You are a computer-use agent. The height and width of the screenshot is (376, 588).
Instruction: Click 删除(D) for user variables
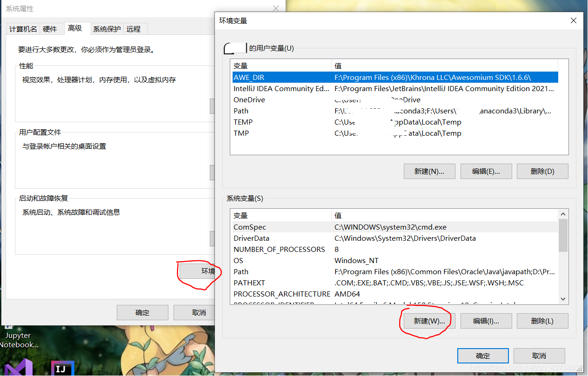pyautogui.click(x=542, y=171)
